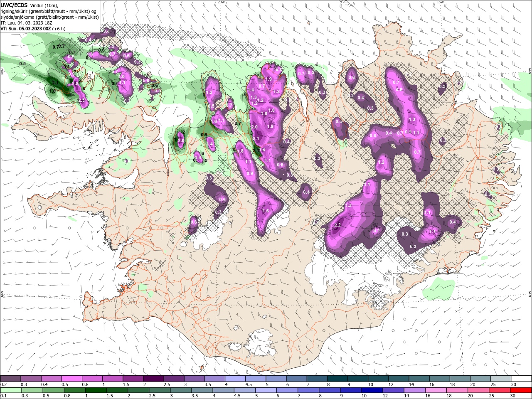This screenshot has height=399, width=532.
Task: Select the 4.5 swatch in upper snow legend
Action: coord(256,378)
